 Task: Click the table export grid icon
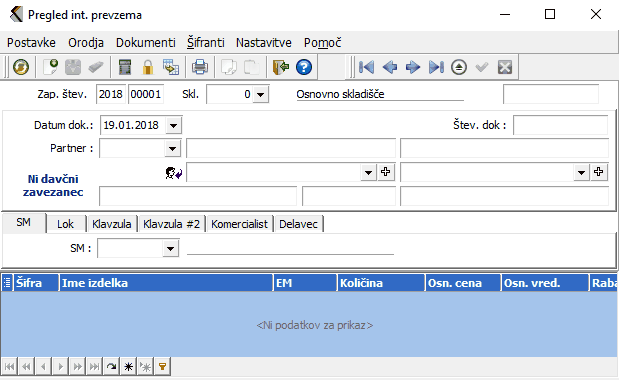[x=171, y=67]
